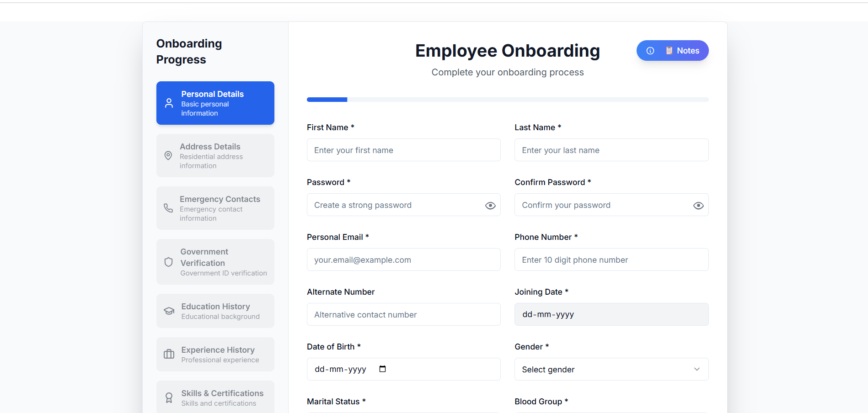The height and width of the screenshot is (413, 868).
Task: Click the map pin icon for Address Details
Action: pos(168,156)
